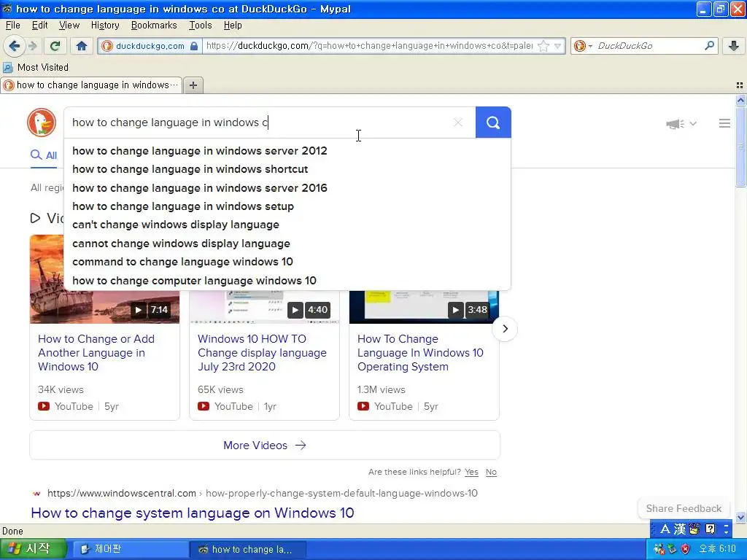This screenshot has width=747, height=560.
Task: Choose suggestion 'windows shortcut'
Action: pyautogui.click(x=287, y=169)
